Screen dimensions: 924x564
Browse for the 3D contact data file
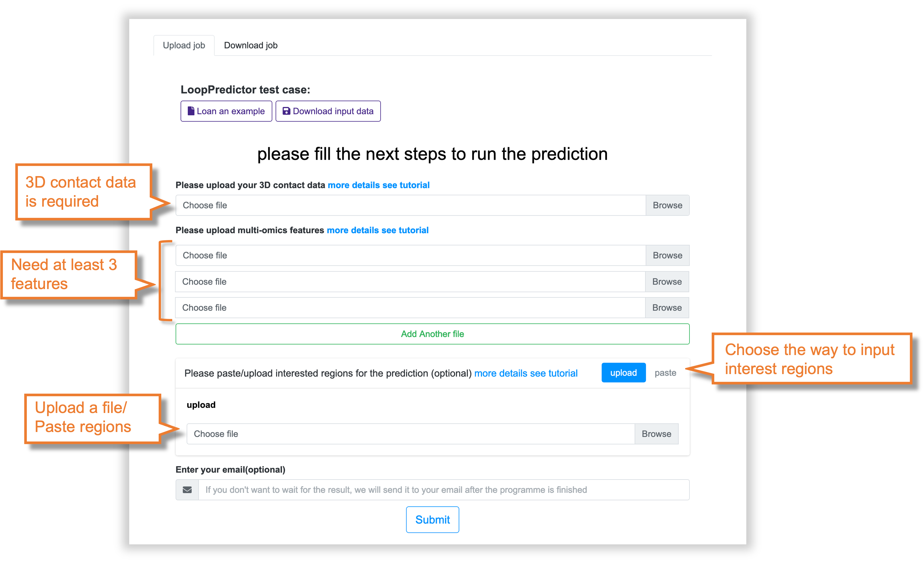[x=668, y=205]
